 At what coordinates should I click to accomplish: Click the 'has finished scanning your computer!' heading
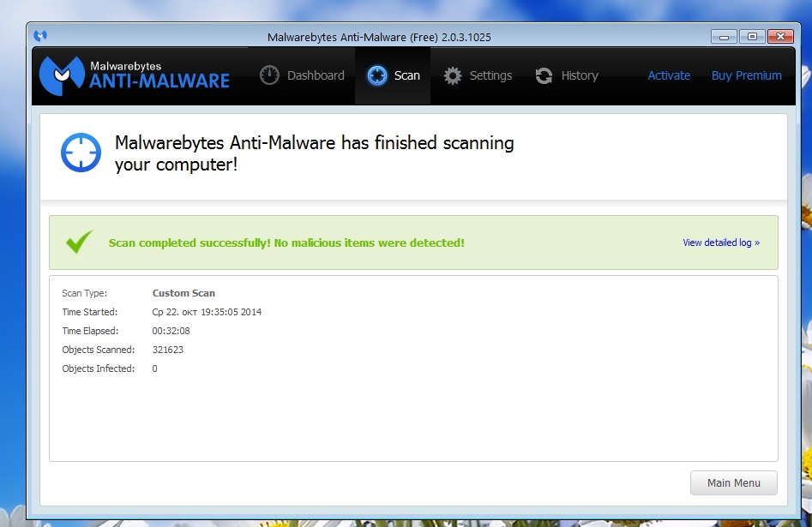(x=314, y=153)
